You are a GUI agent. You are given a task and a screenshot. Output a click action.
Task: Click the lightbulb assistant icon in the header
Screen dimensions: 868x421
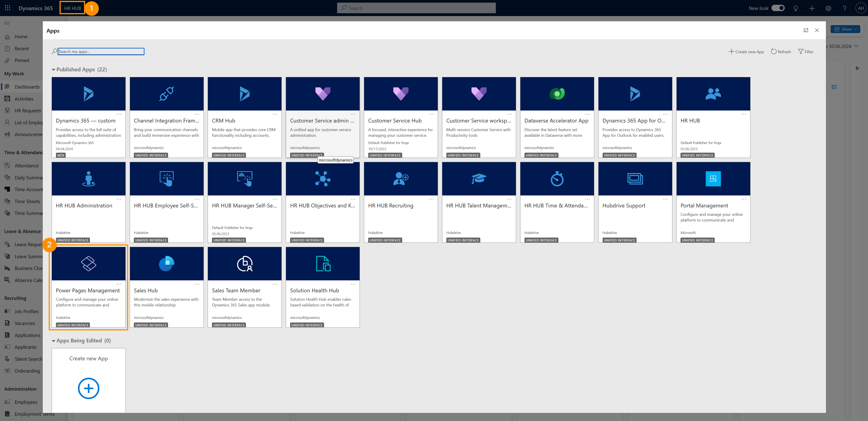[x=796, y=8]
